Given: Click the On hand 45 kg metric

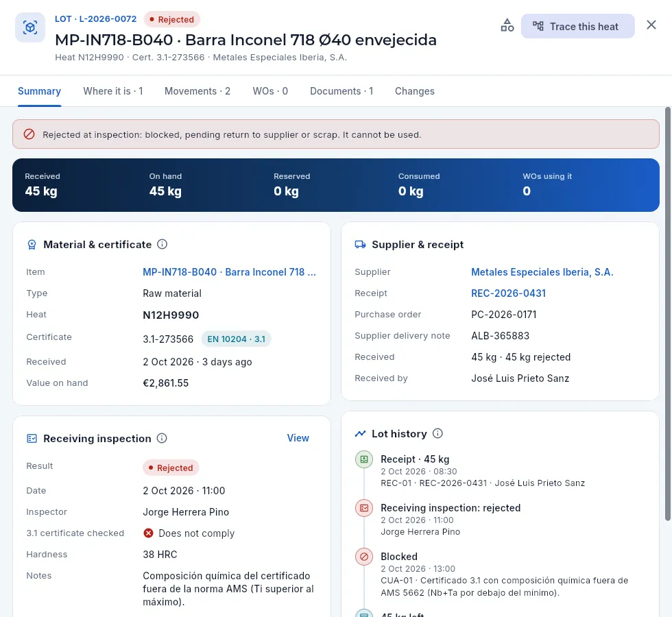Looking at the screenshot, I should point(165,185).
